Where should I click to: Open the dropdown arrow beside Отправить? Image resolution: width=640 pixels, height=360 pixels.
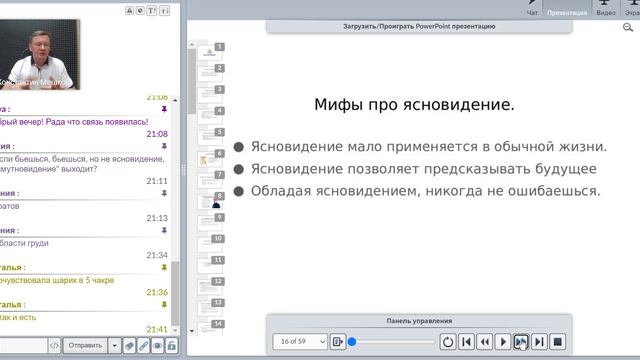pos(115,346)
